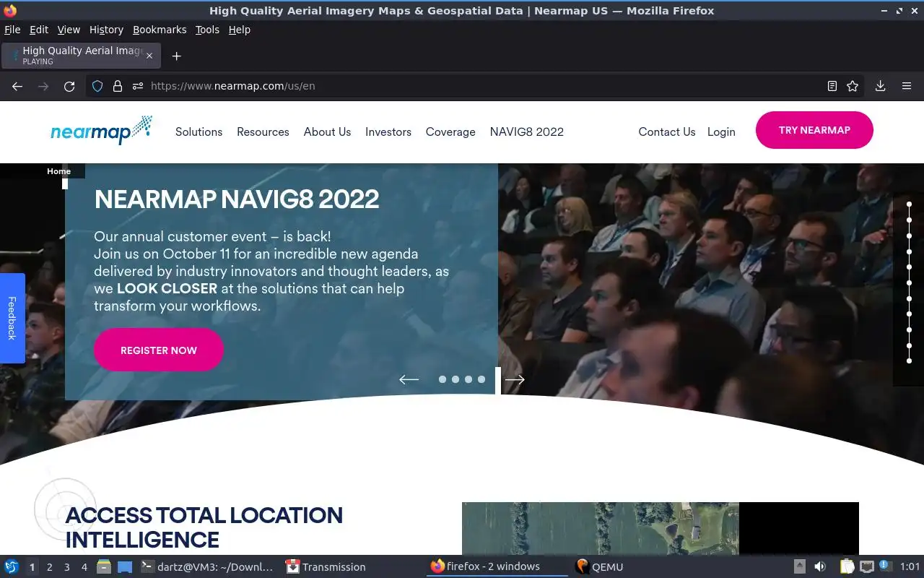Click the aerial farmland image thumbnail
924x578 pixels.
(600, 528)
